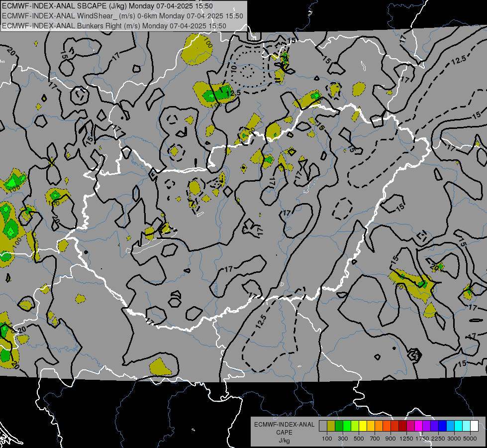Image resolution: width=487 pixels, height=448 pixels.
Task: Click the bright magenta legend swatch before 1750
Action: [x=419, y=426]
